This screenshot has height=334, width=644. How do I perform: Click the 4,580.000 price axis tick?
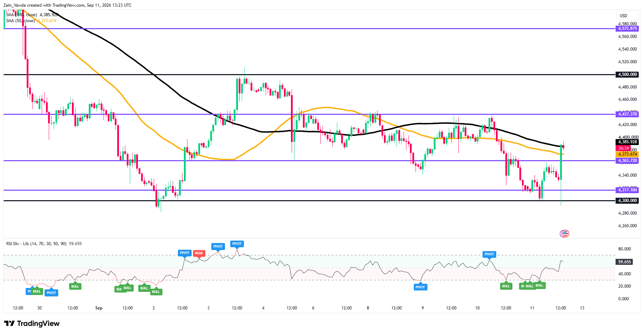pos(628,24)
